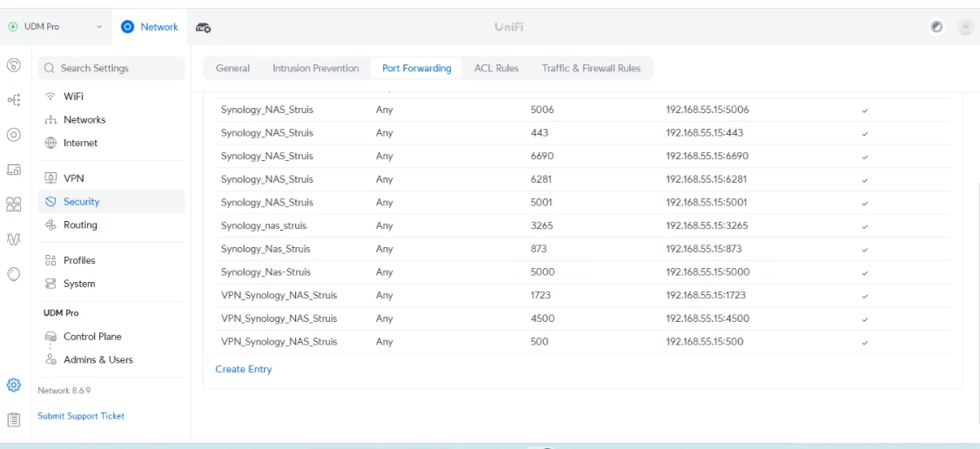Screen dimensions: 980x449
Task: Open the user account avatar at top right
Action: [964, 27]
